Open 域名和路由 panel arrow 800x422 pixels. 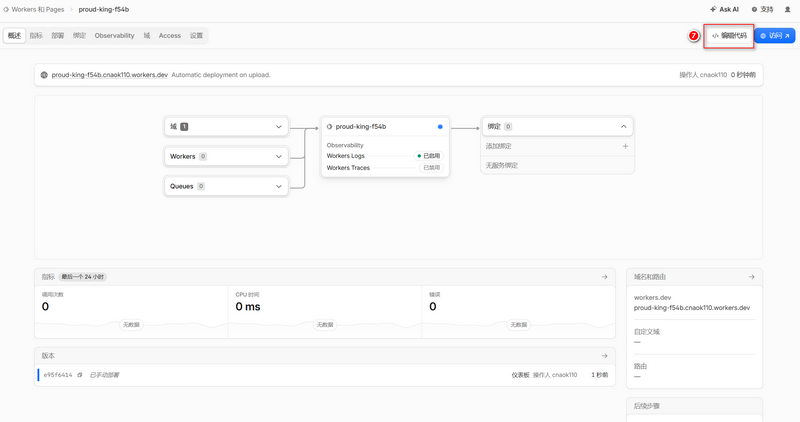click(x=752, y=277)
